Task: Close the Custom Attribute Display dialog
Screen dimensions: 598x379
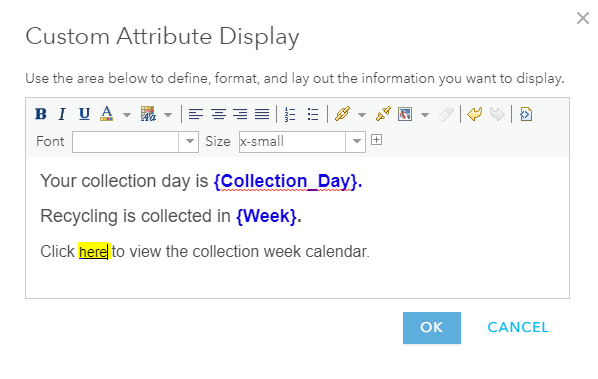Action: click(x=583, y=18)
